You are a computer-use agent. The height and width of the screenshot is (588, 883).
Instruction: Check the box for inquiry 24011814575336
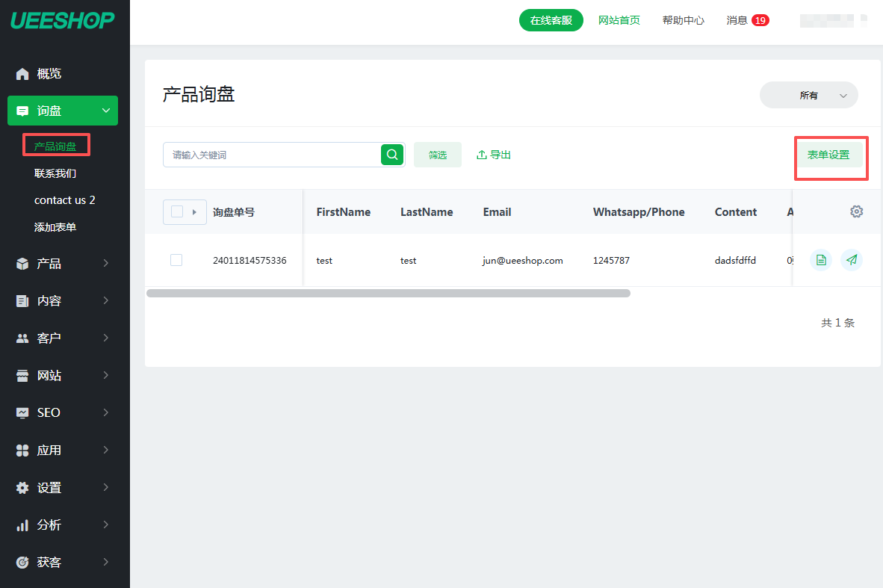176,260
